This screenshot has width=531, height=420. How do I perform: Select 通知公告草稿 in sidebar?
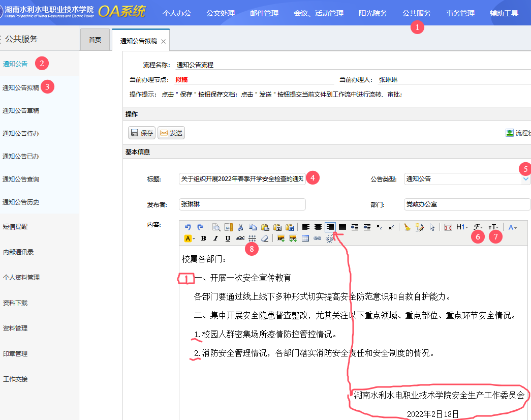tap(21, 110)
